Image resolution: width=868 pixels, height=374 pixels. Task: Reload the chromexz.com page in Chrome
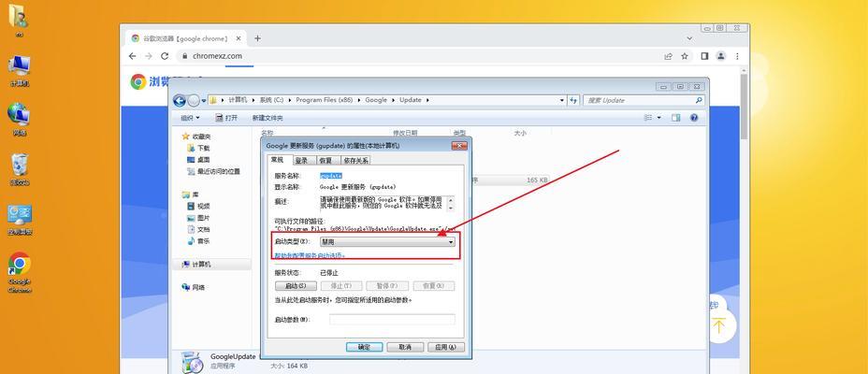165,56
